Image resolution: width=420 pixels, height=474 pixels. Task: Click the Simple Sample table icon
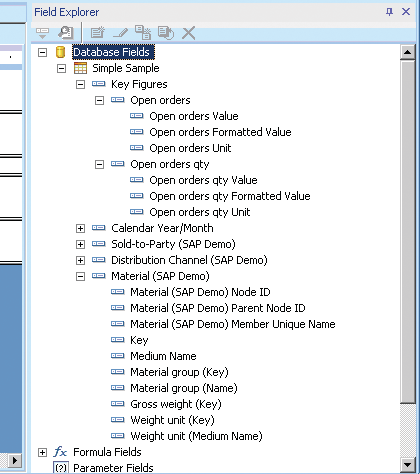[x=80, y=68]
